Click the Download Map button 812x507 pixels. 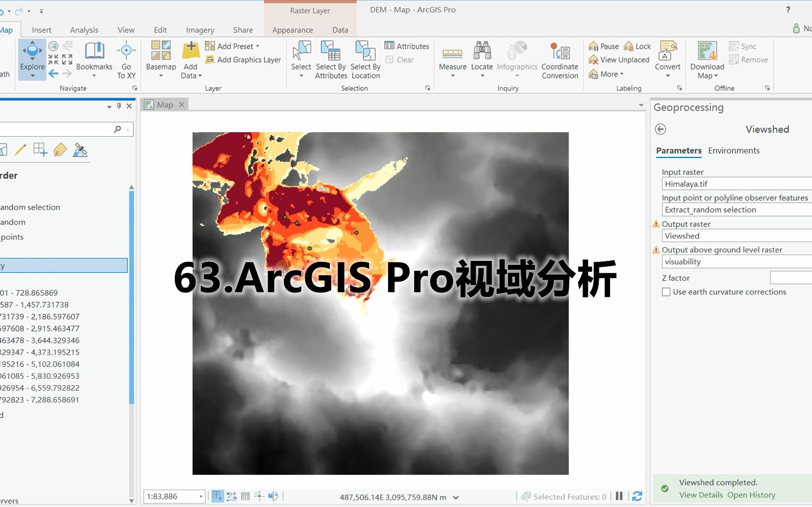(x=707, y=60)
